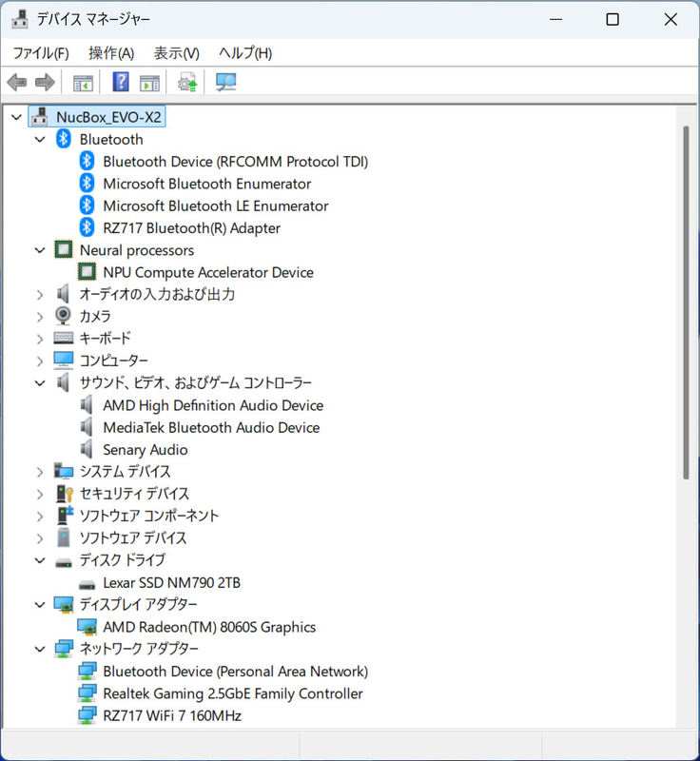Click the Forward arrow toolbar icon
Screen dimensions: 700x761
point(45,83)
